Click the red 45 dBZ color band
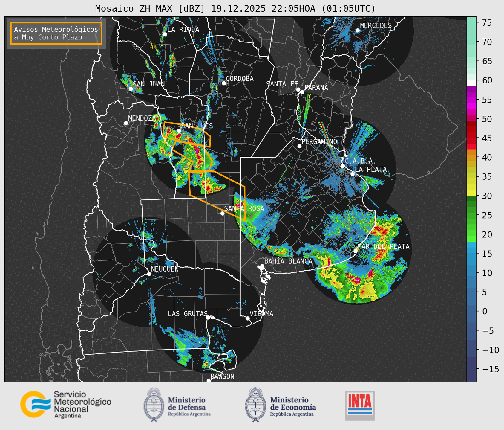This screenshot has height=430, width=504. (x=471, y=138)
